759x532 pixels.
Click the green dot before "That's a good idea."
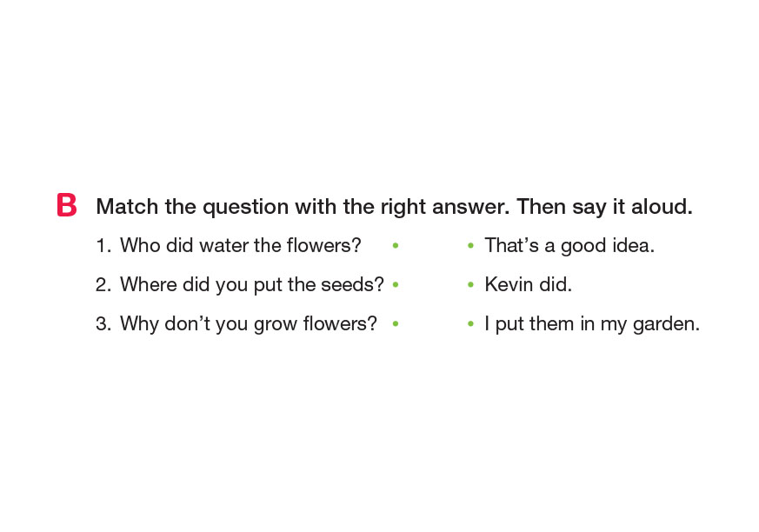[x=470, y=246]
